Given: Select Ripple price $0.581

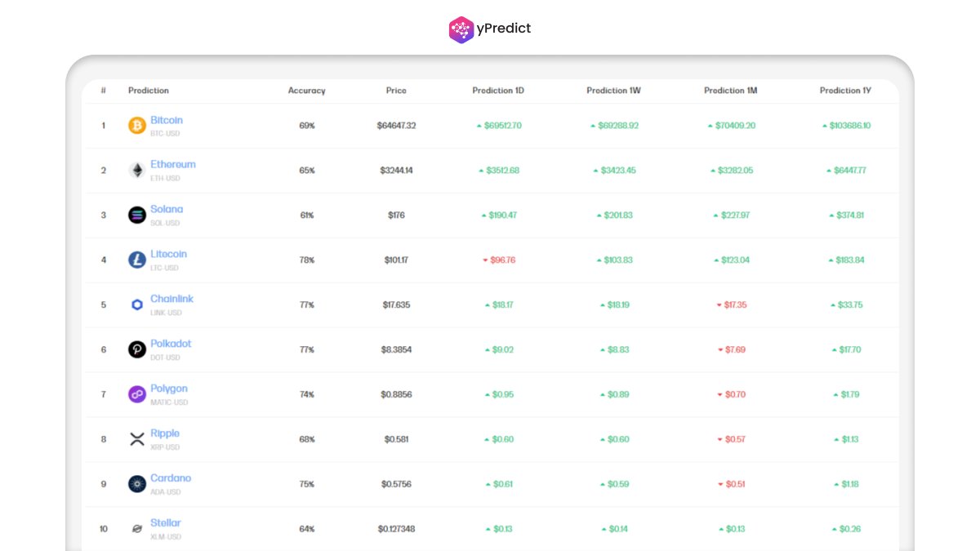Looking at the screenshot, I should point(396,439).
